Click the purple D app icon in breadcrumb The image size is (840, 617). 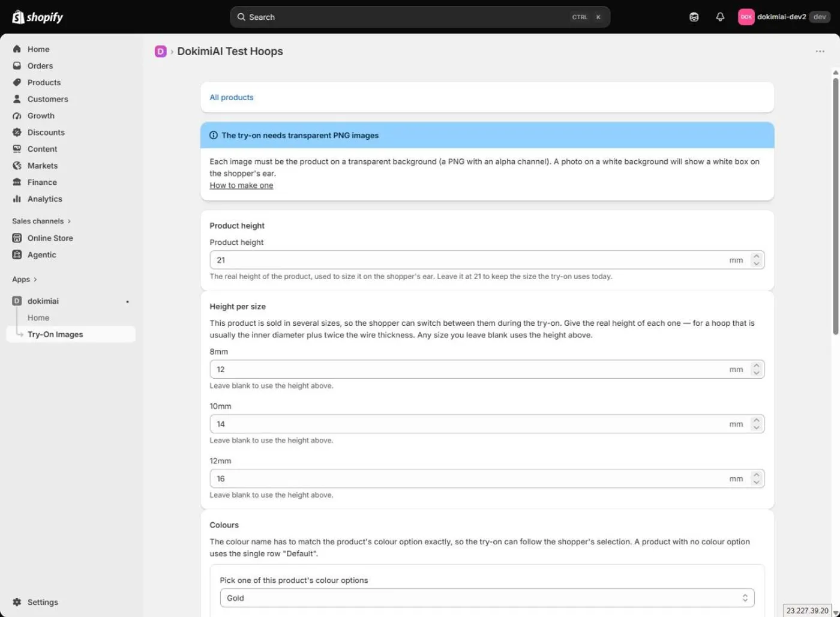click(160, 52)
